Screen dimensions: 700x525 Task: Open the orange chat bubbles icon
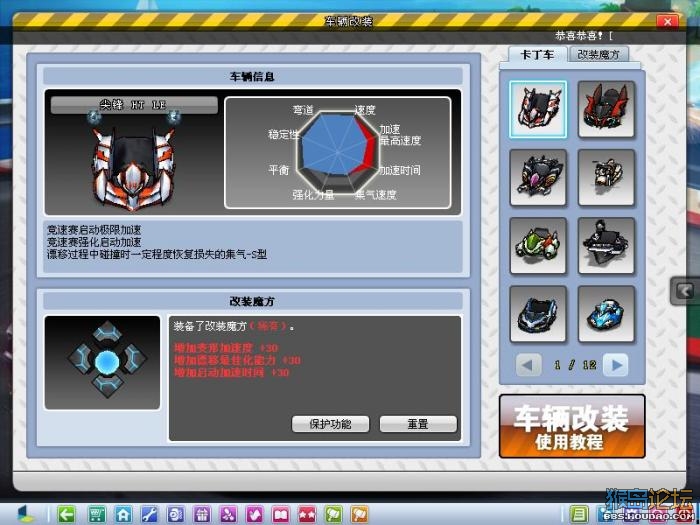tap(360, 515)
